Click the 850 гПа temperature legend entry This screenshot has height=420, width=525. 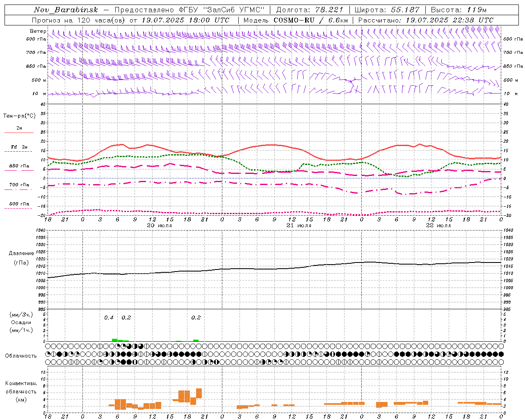click(x=19, y=166)
